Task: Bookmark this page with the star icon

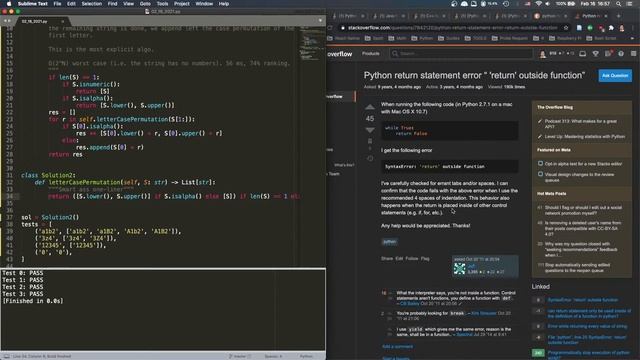Action: (x=566, y=28)
